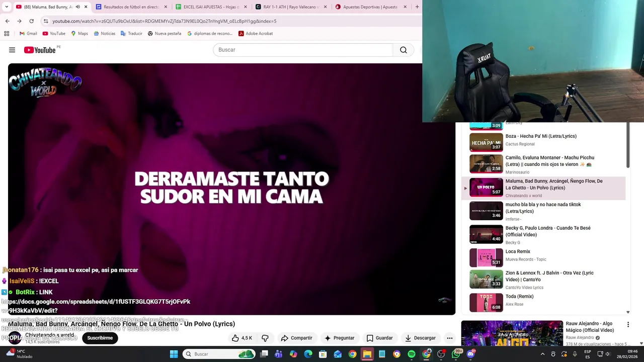644x362 pixels.
Task: Switch to Resultados de fútbol tab
Action: [131, 7]
